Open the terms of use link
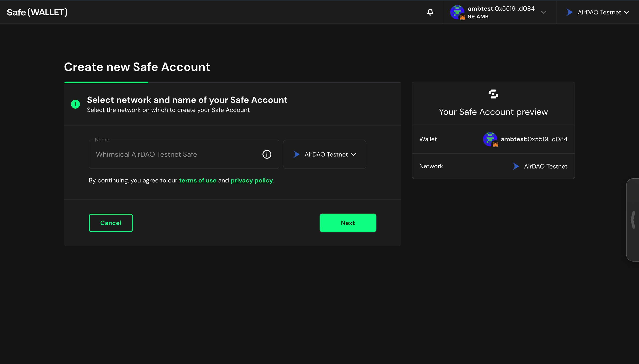639x364 pixels. [198, 180]
